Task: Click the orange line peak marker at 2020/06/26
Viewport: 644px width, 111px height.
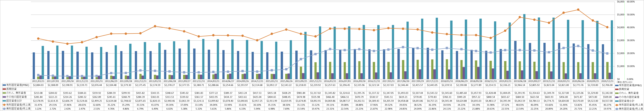Action: [578, 10]
